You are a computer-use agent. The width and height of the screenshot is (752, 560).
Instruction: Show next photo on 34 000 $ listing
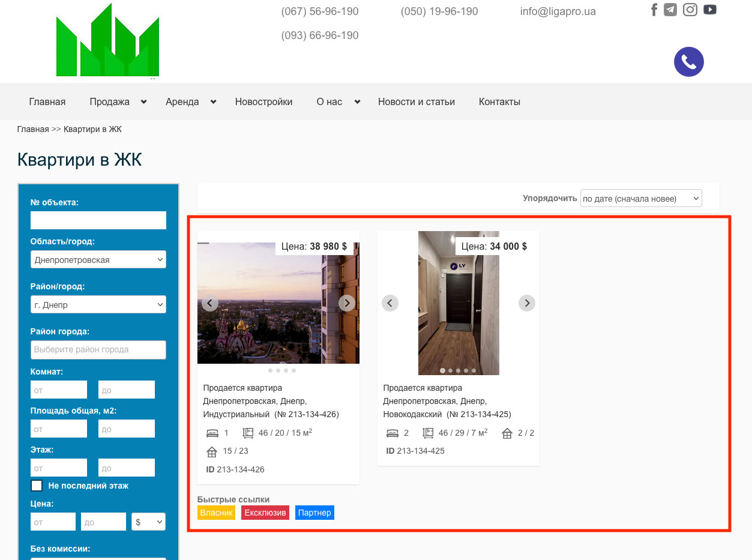point(527,303)
